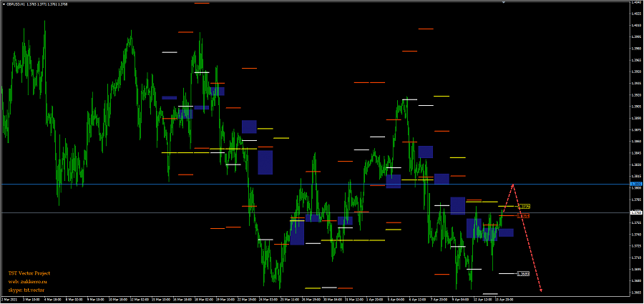Click the blue price tag on price scale

pyautogui.click(x=635, y=184)
